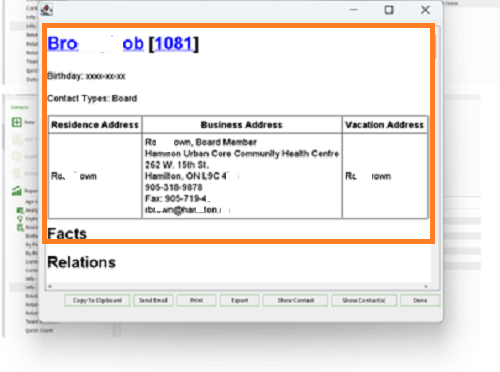The height and width of the screenshot is (372, 500).
Task: Minimize the report dialog window
Action: [354, 10]
